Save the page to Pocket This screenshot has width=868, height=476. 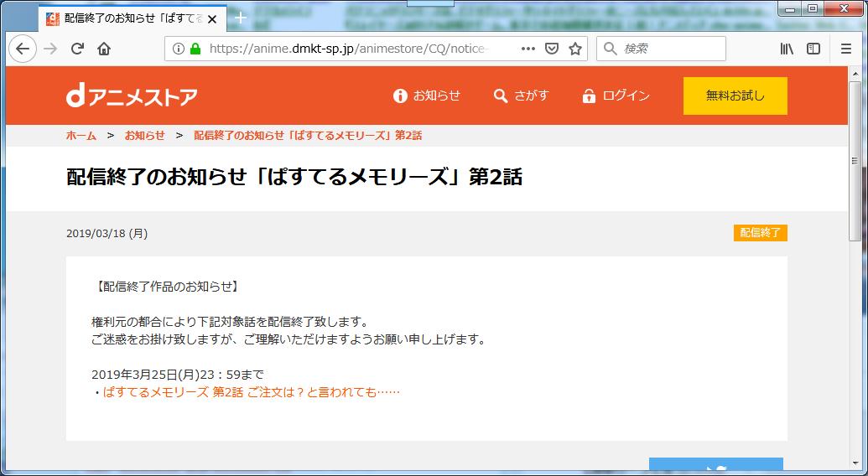pyautogui.click(x=552, y=49)
